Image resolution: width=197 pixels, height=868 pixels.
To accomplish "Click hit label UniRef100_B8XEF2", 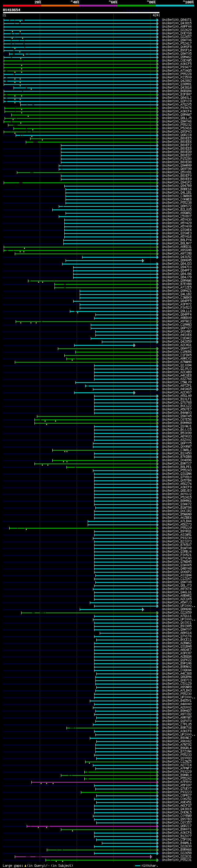I will pos(176,145).
